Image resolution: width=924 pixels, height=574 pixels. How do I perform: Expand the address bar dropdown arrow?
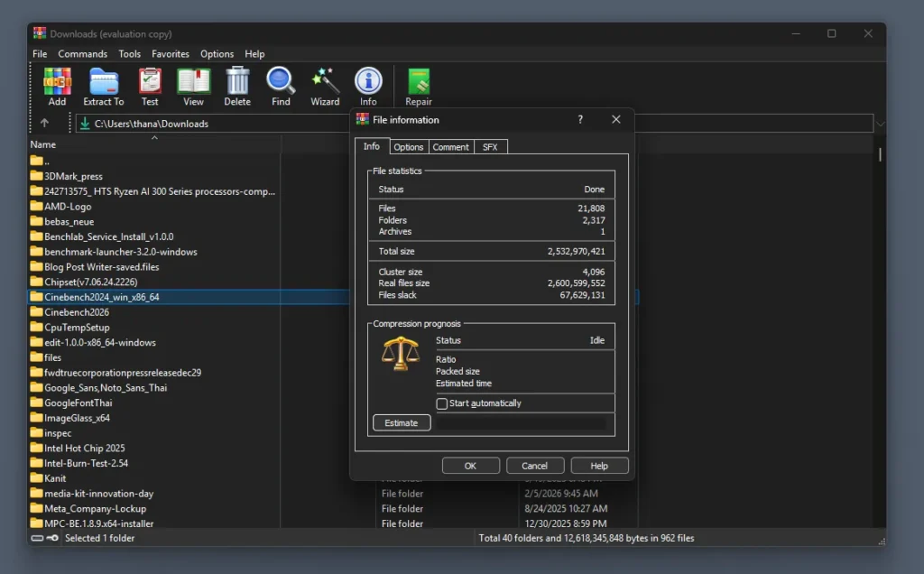881,124
